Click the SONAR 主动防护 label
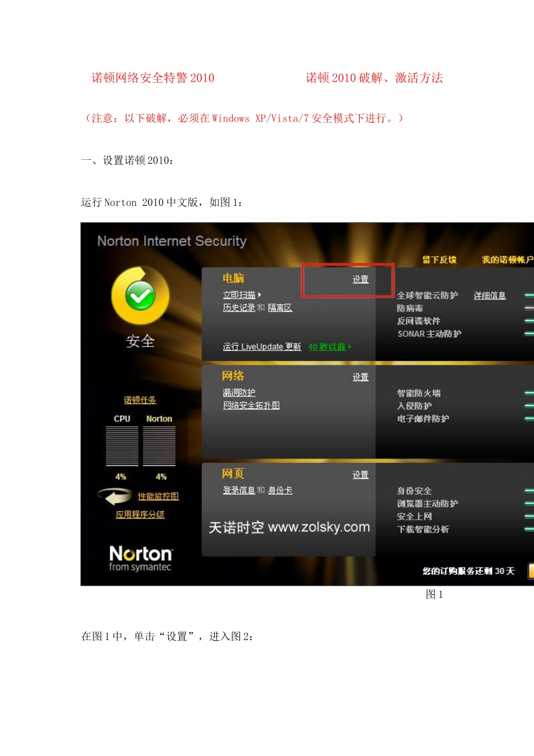This screenshot has width=534, height=756. coord(429,334)
